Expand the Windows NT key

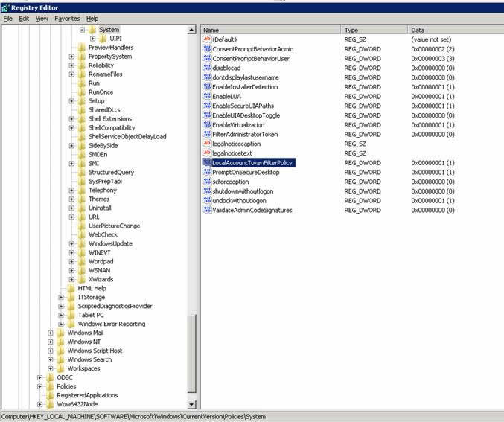[51, 342]
